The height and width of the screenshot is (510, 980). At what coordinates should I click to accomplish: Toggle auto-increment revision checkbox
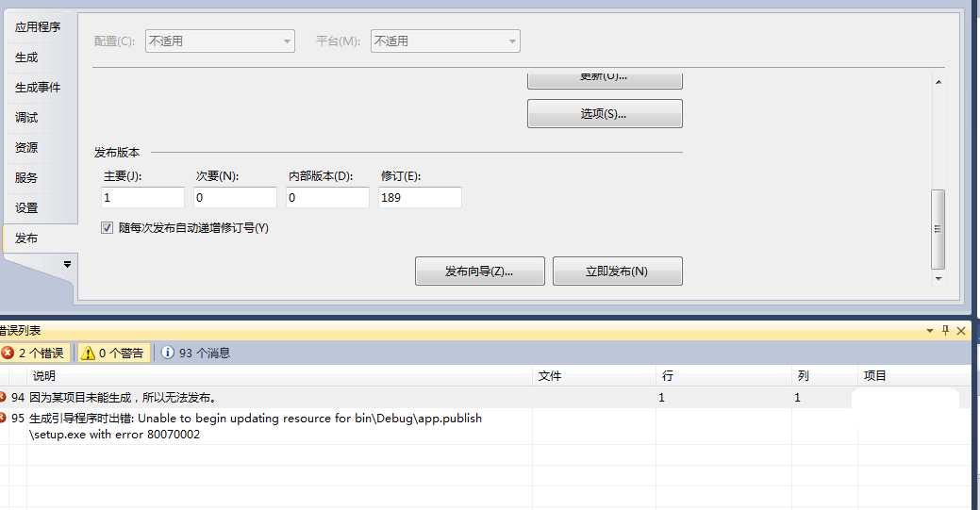pyautogui.click(x=107, y=227)
